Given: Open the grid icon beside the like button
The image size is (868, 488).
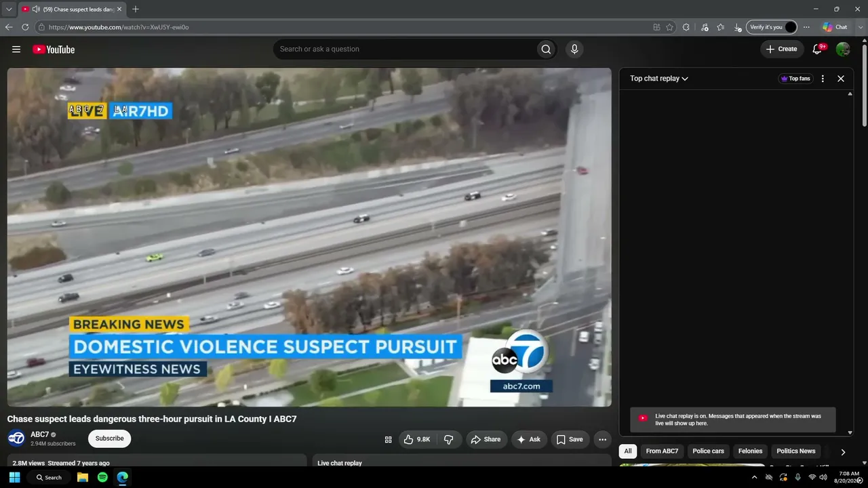Looking at the screenshot, I should click(389, 439).
